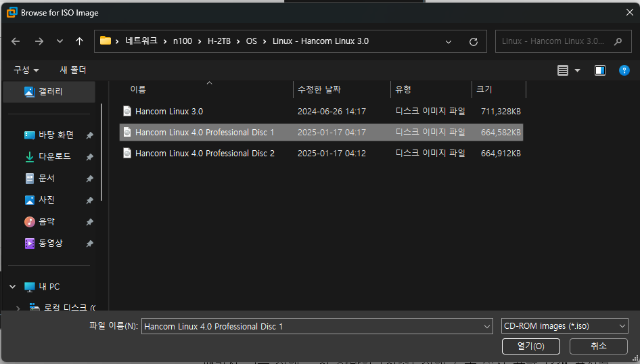The image size is (640, 364).
Task: Select 네트워크 in the breadcrumb path
Action: [x=141, y=41]
